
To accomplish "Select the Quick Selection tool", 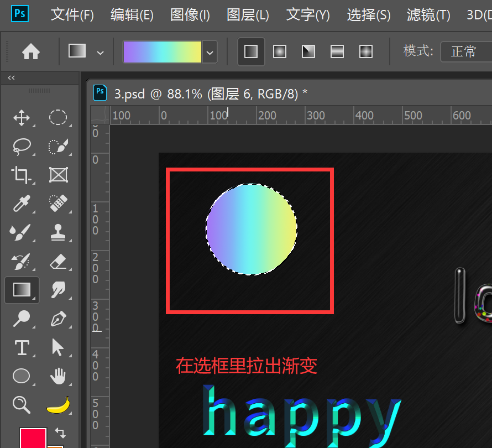I will 58,147.
